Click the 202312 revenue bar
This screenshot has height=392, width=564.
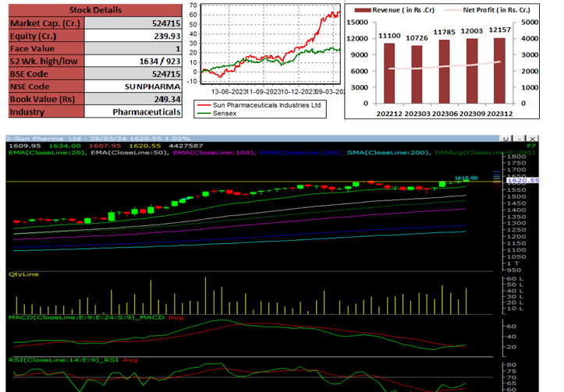(499, 70)
